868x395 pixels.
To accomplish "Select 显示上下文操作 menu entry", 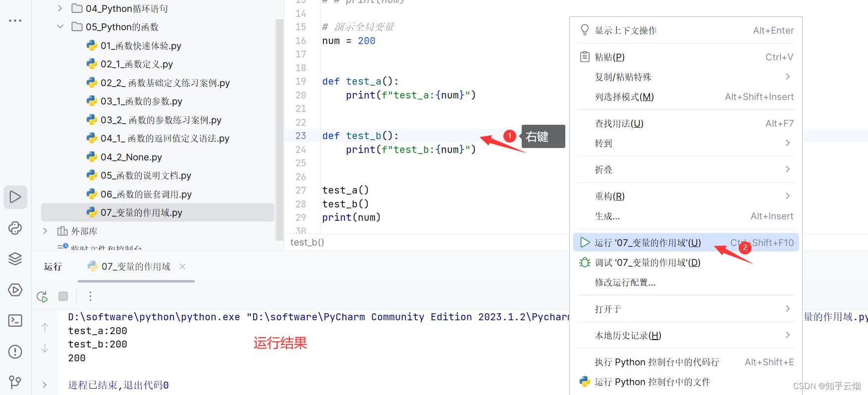I will coord(686,30).
